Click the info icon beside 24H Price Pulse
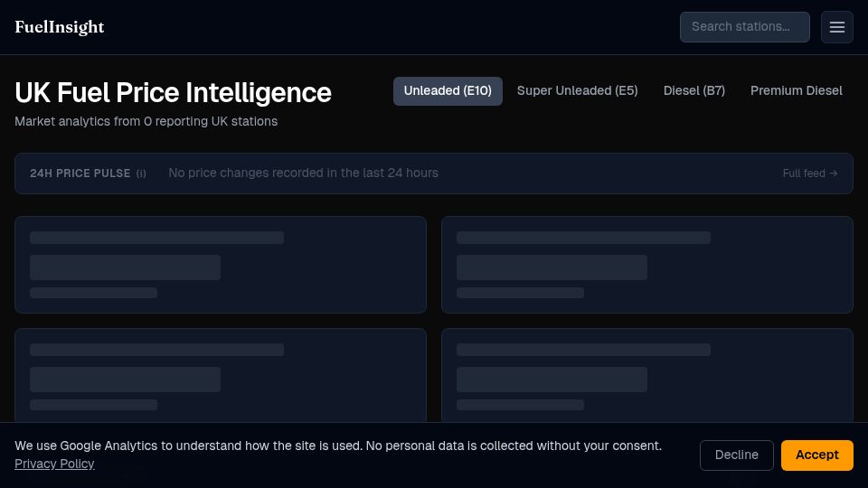 (x=141, y=174)
